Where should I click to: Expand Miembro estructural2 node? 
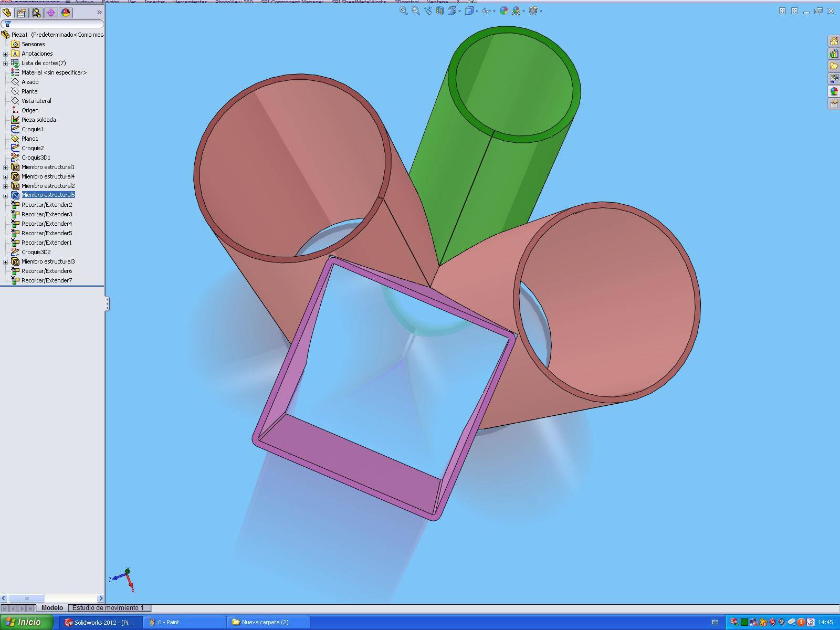pos(6,186)
